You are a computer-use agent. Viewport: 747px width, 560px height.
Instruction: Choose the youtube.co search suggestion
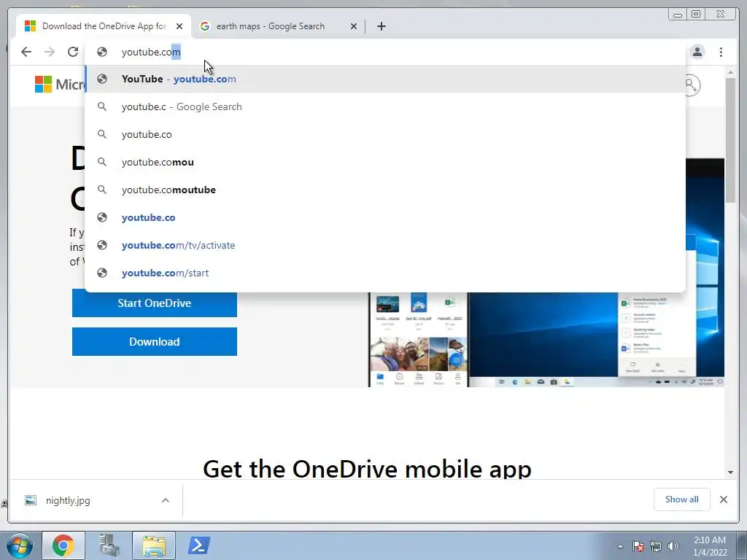385,134
